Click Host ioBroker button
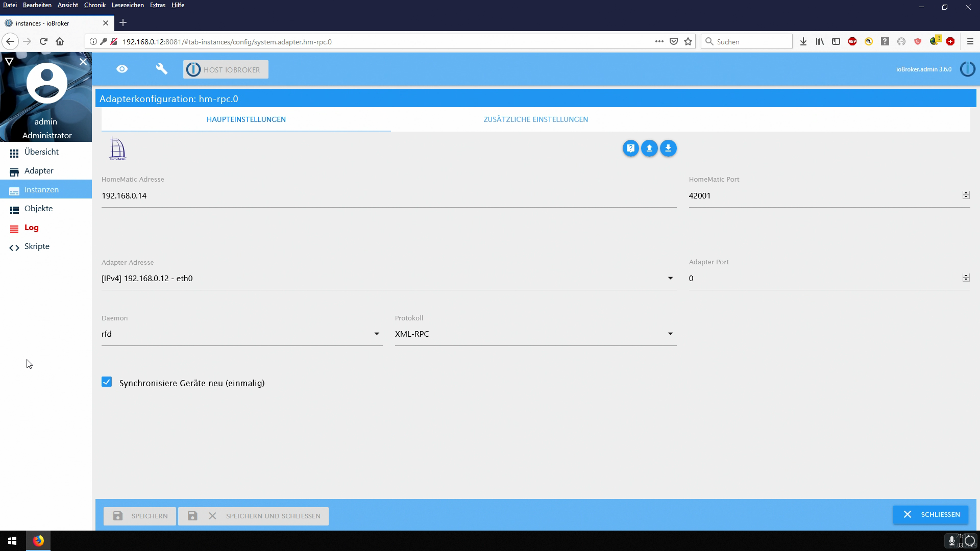980x551 pixels. 226,70
